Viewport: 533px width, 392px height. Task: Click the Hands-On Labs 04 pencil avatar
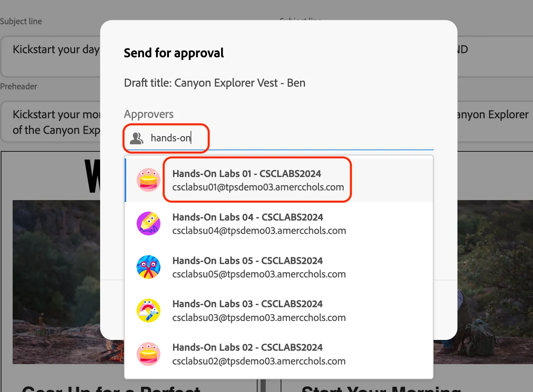149,224
